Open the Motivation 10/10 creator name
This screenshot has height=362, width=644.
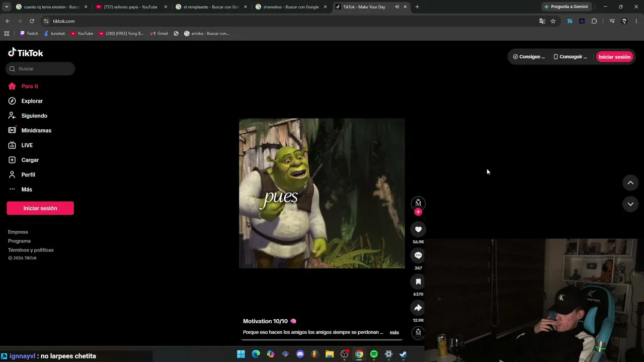point(265,321)
